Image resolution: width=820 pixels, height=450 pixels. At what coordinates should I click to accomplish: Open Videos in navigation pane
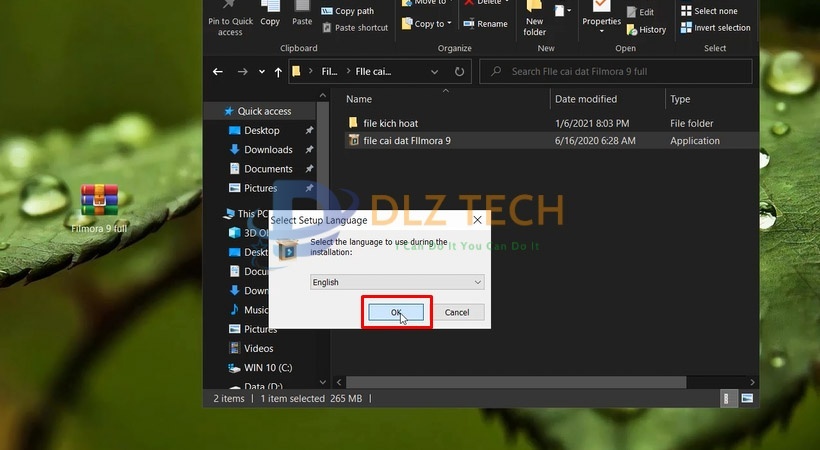click(x=258, y=348)
